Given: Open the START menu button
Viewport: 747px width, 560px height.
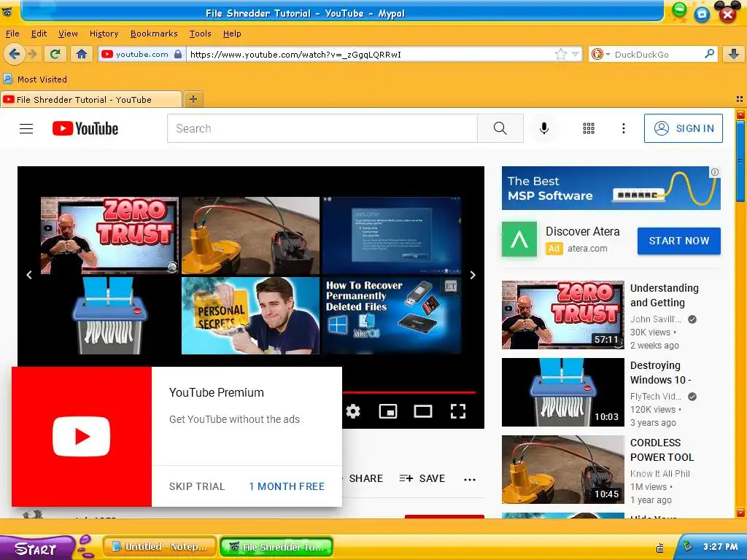Looking at the screenshot, I should point(38,548).
